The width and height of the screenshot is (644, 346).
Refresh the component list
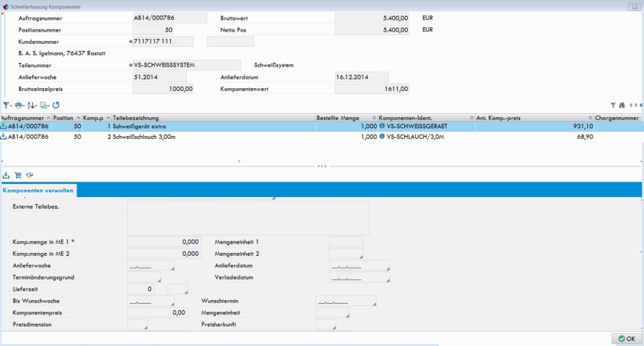(56, 105)
